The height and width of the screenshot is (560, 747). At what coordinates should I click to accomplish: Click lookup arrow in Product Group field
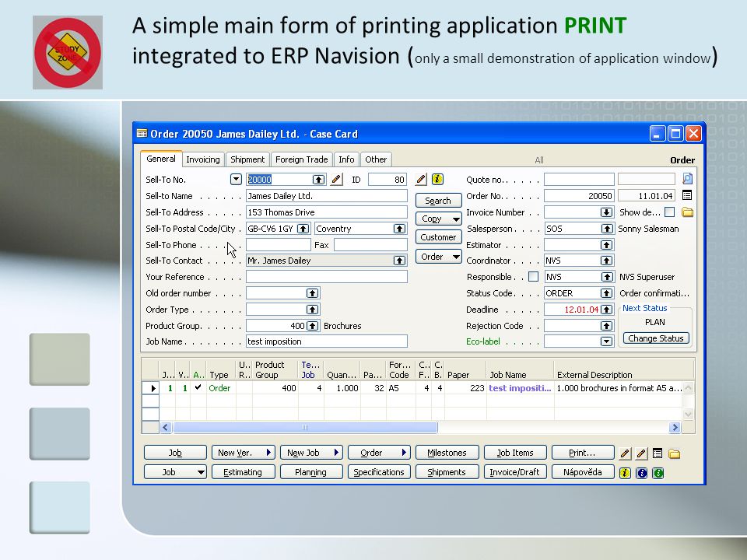(312, 326)
